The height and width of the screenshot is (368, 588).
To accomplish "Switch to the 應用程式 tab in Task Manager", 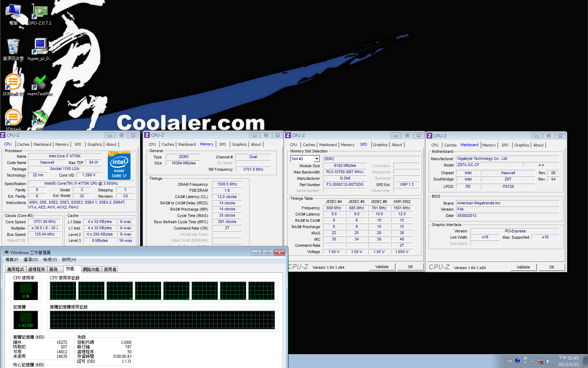I will (x=16, y=269).
